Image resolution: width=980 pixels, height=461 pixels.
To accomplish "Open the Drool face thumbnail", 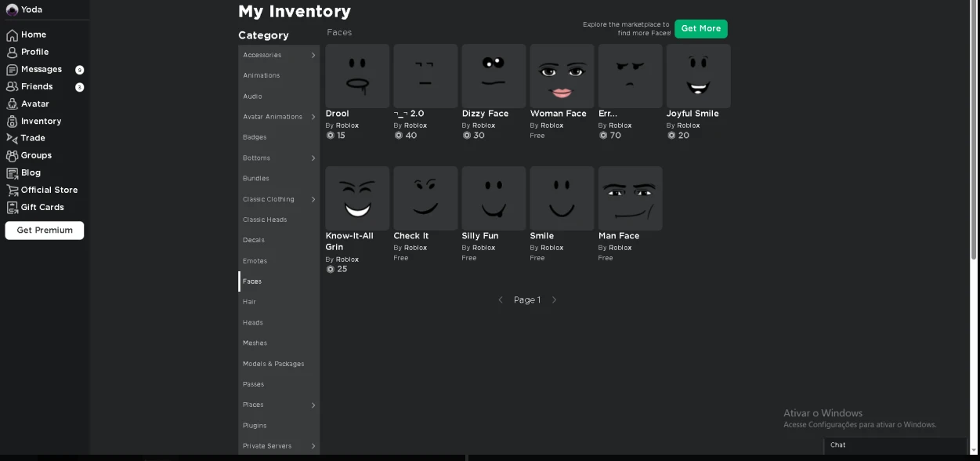I will [357, 76].
